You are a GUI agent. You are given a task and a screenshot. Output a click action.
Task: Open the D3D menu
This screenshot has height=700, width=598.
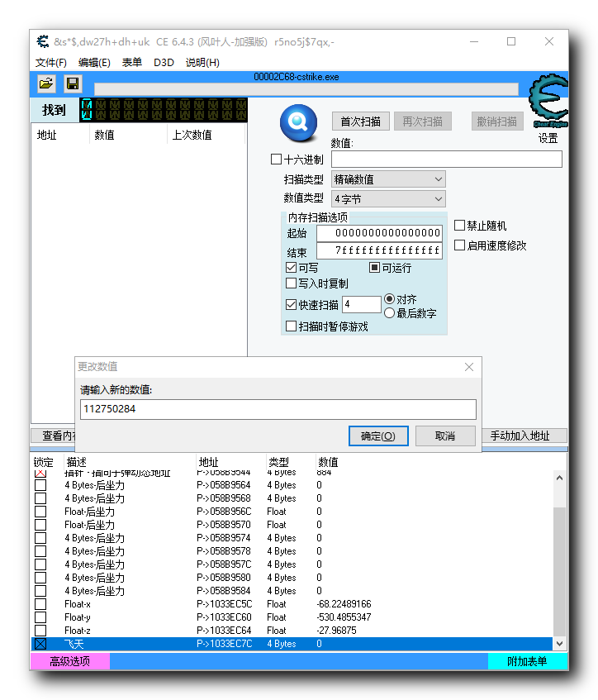[x=164, y=63]
